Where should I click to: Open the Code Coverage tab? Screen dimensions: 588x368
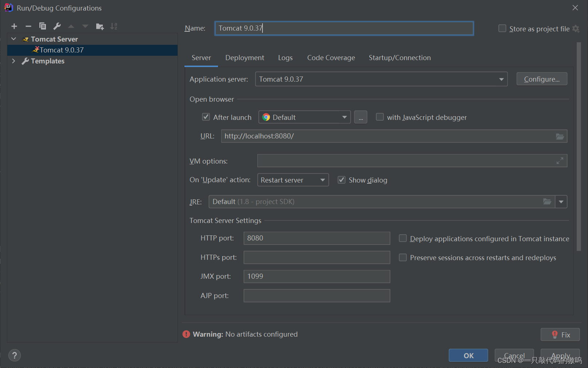click(331, 58)
